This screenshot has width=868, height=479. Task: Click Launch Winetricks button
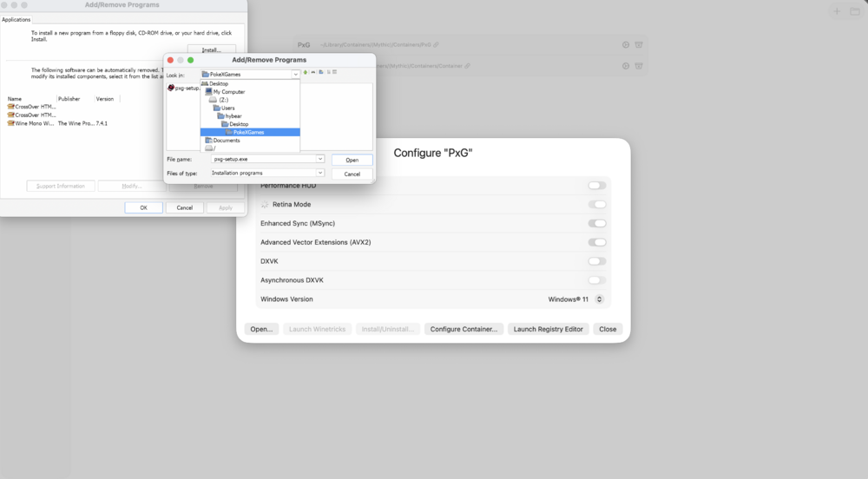317,329
